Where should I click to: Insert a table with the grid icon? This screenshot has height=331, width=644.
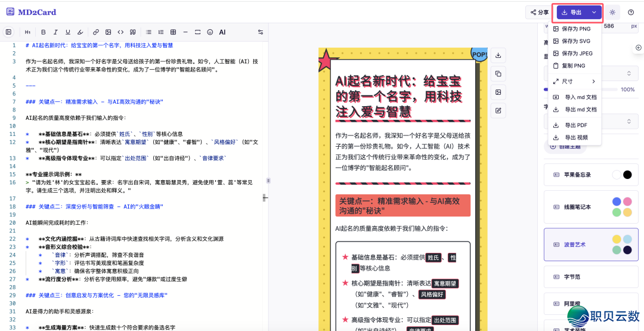click(x=174, y=32)
